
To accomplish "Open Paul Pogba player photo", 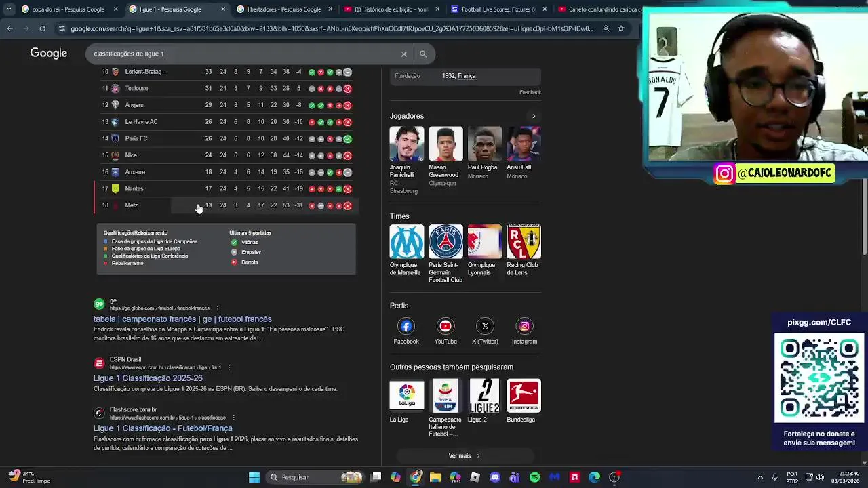I will tap(484, 144).
